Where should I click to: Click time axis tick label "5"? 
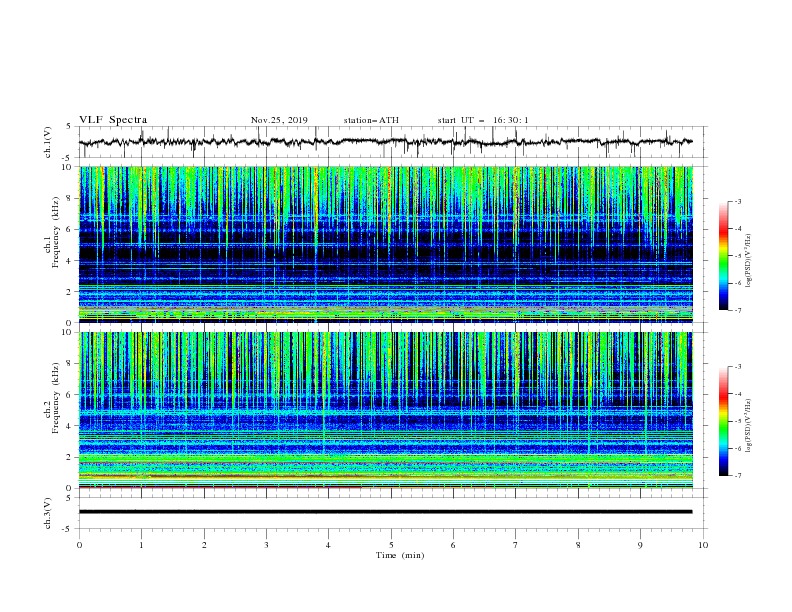click(391, 545)
